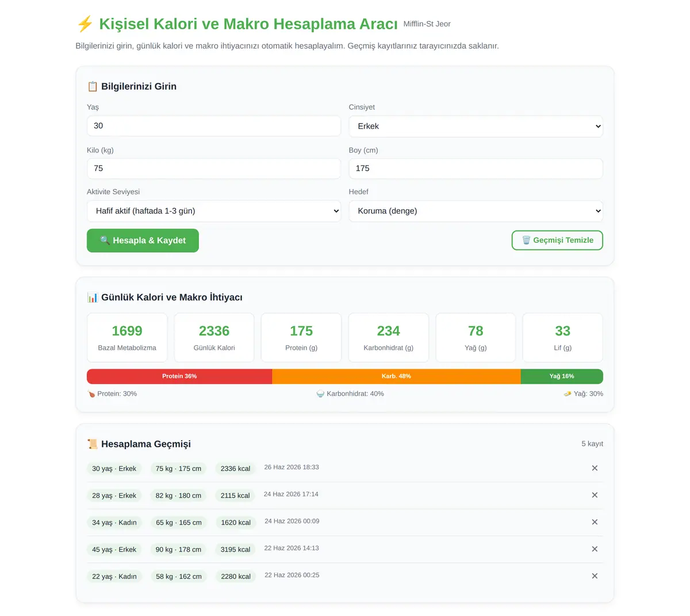The image size is (690, 616).
Task: Click the 175 Protein (g) card
Action: (x=301, y=338)
